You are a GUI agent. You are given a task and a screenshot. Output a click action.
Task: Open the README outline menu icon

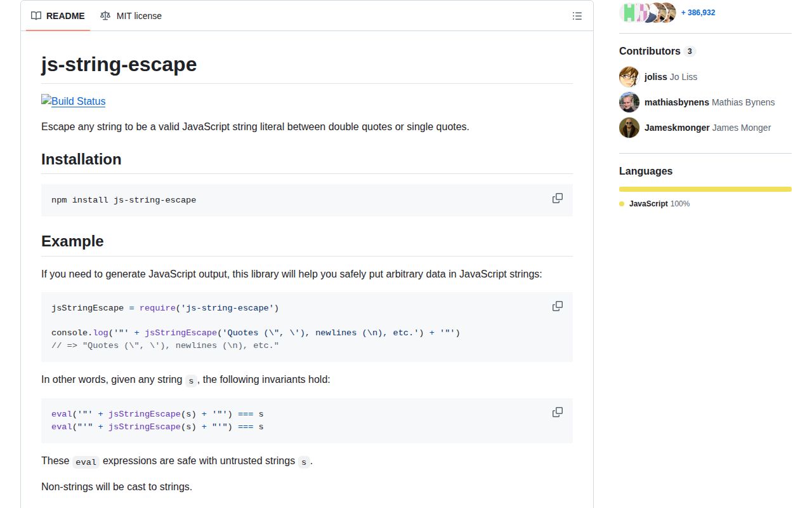[577, 16]
